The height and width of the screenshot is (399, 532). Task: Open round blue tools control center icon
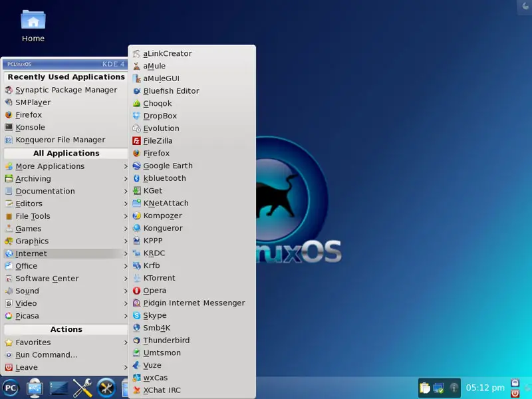click(x=106, y=388)
